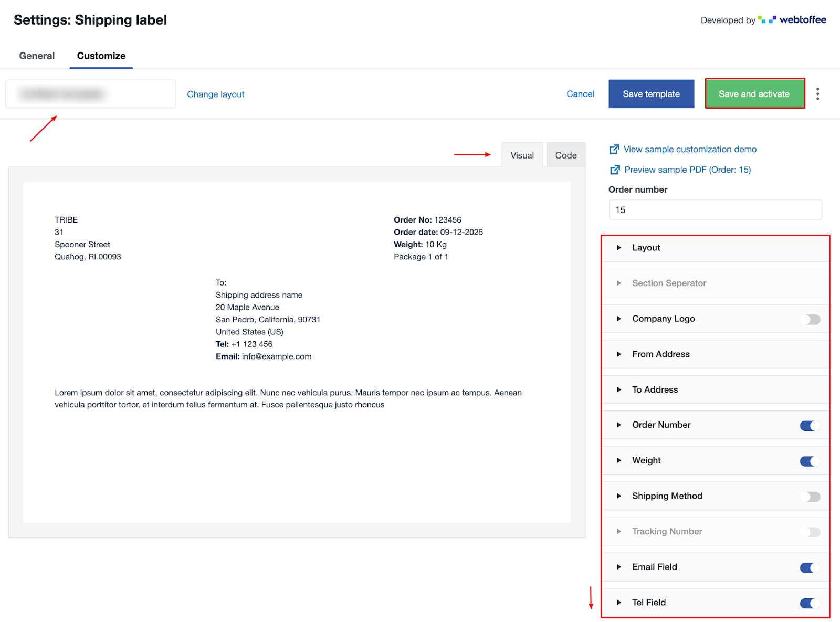The height and width of the screenshot is (622, 840).
Task: Disable the Order Number toggle
Action: (809, 426)
